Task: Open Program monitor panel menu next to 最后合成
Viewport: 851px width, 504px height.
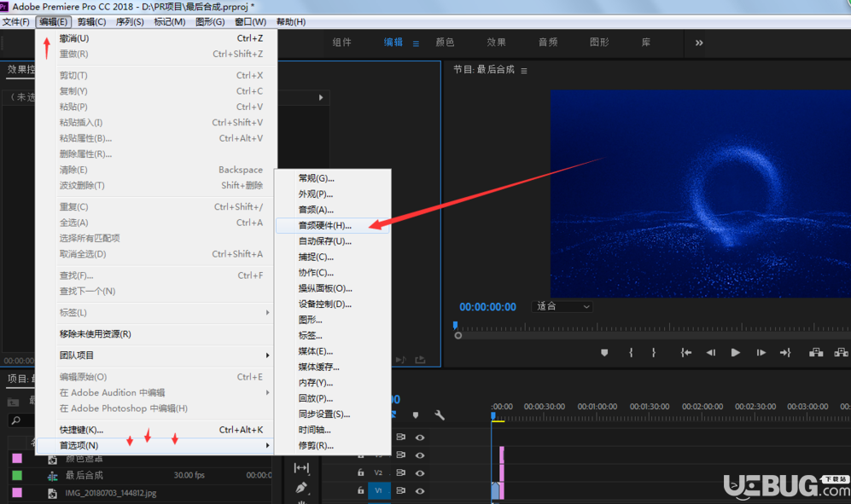Action: [x=524, y=71]
